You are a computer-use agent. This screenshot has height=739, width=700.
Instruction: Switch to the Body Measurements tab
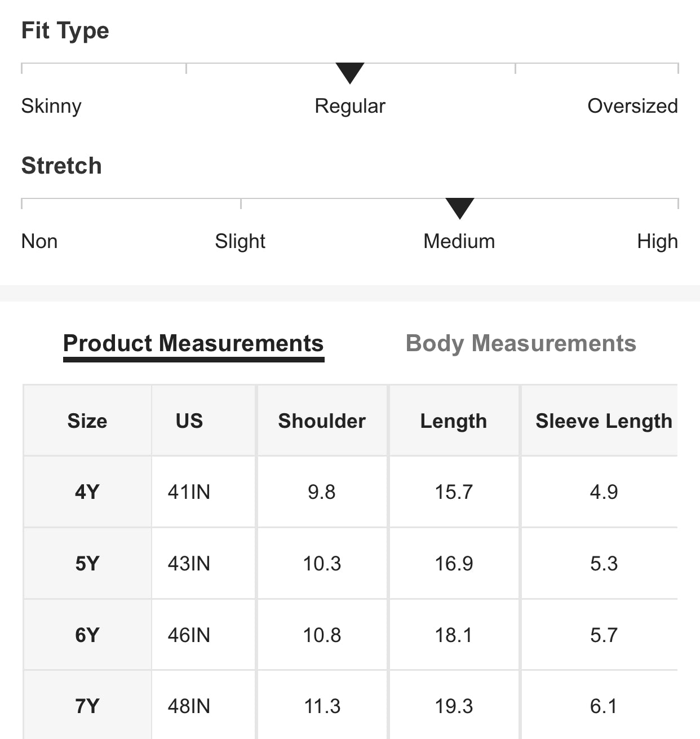tap(520, 343)
